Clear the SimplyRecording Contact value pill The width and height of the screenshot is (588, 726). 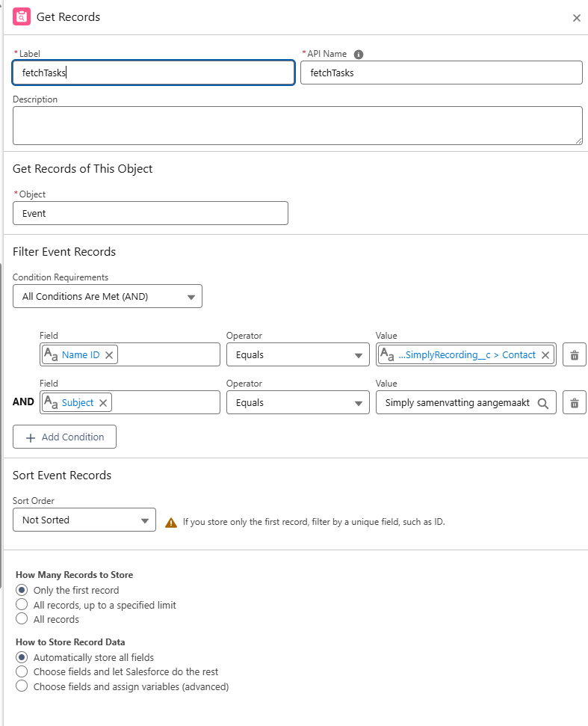click(x=545, y=354)
